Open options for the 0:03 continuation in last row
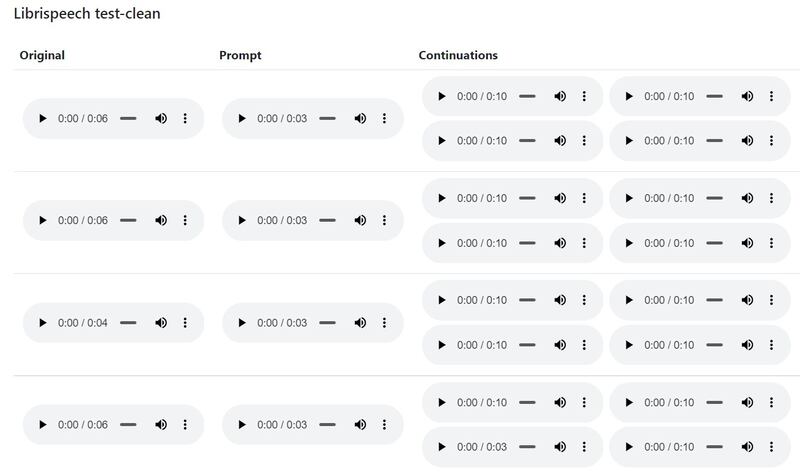Image resolution: width=800 pixels, height=474 pixels. pos(584,446)
